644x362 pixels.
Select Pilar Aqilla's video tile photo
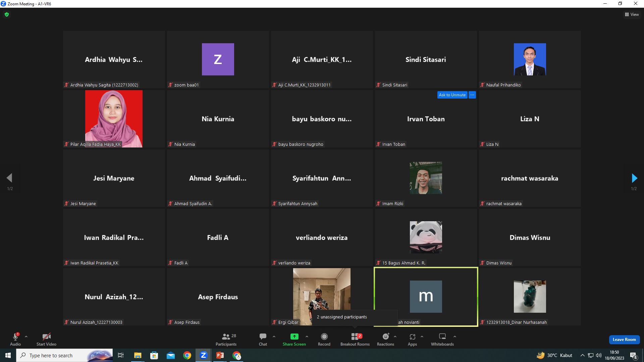coord(114,119)
